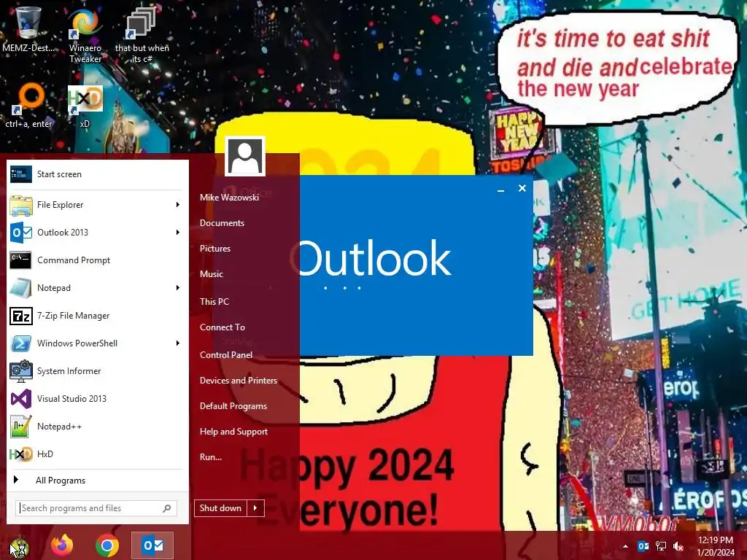This screenshot has height=560, width=747.
Task: Click the Command Prompt icon
Action: click(21, 260)
